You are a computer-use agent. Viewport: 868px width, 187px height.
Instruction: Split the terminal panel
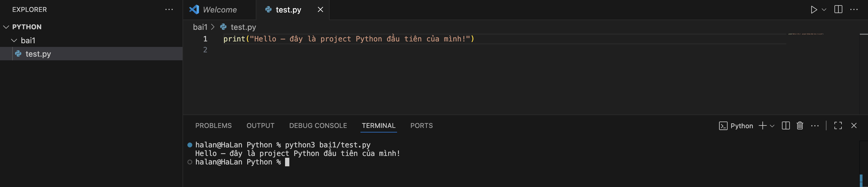tap(786, 126)
